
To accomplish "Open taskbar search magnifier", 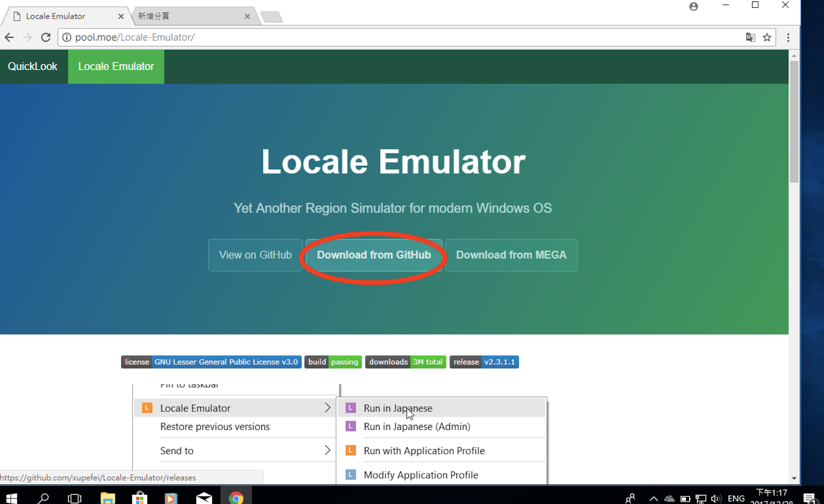I will click(43, 498).
